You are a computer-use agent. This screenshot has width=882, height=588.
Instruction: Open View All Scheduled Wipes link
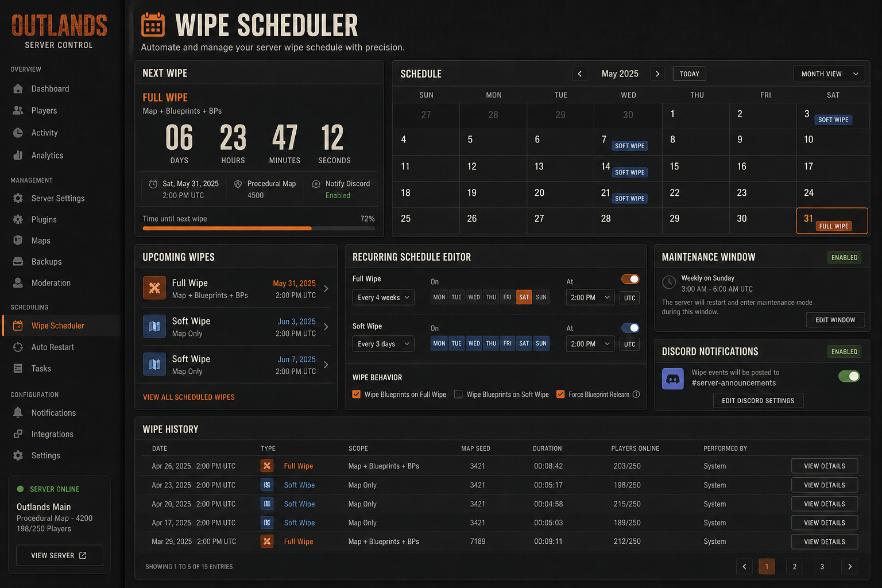click(x=188, y=397)
